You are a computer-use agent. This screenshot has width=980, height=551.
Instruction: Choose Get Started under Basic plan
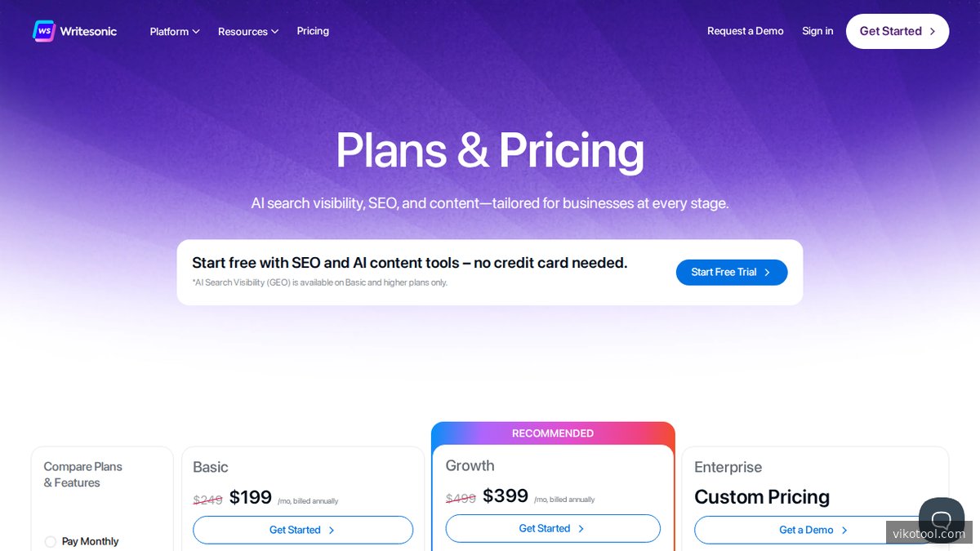[x=295, y=530]
